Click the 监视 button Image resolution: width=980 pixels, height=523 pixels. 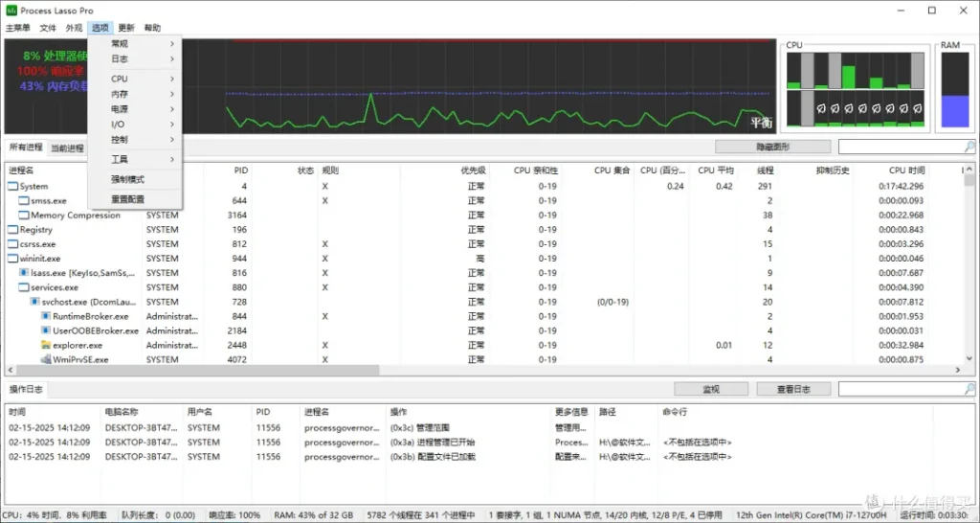click(x=711, y=389)
